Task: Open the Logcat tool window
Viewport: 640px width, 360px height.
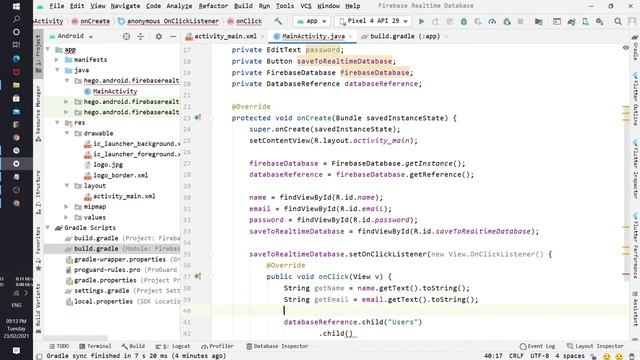Action: tap(173, 346)
